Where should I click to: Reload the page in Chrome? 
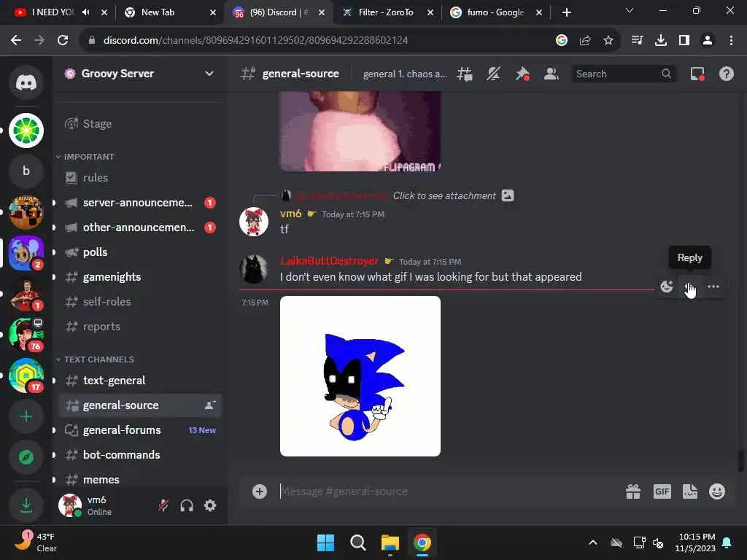63,40
